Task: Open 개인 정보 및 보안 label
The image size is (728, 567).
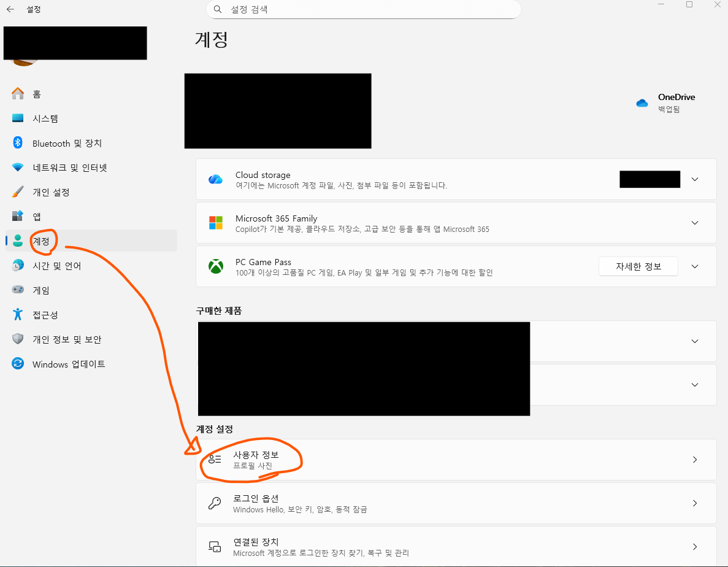Action: point(67,339)
